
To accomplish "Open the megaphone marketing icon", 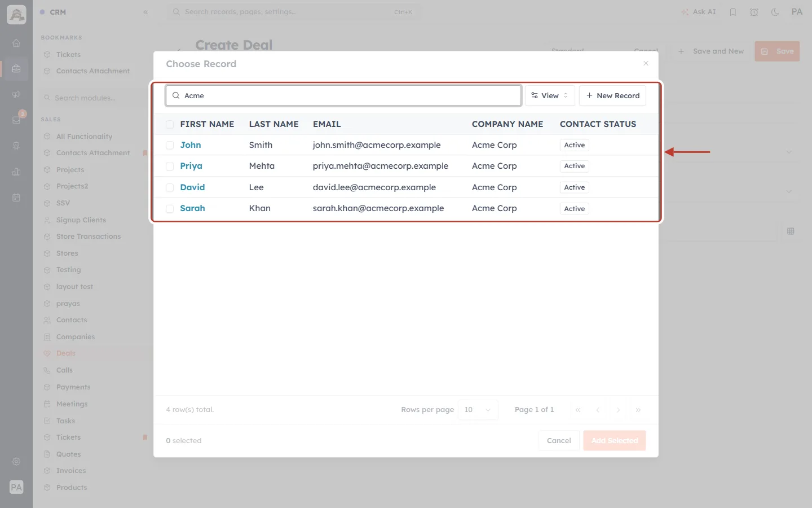I will click(16, 94).
